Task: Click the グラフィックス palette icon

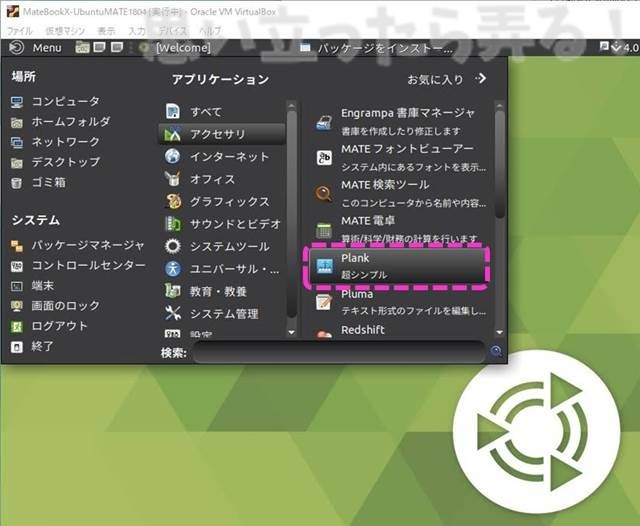Action: [173, 201]
